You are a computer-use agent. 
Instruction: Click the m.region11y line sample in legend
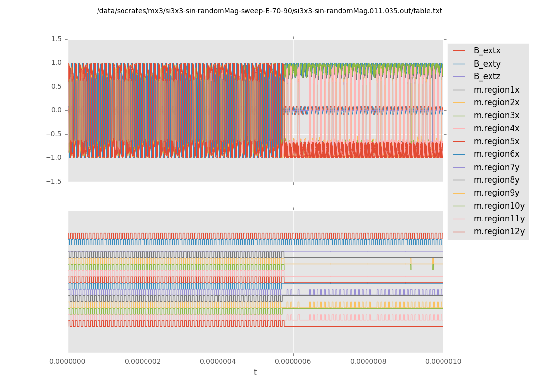point(459,219)
